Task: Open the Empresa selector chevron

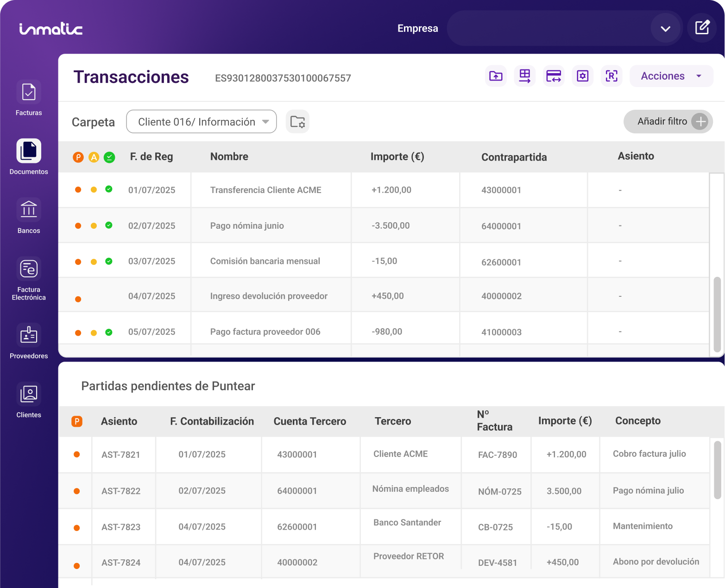Action: pos(666,28)
